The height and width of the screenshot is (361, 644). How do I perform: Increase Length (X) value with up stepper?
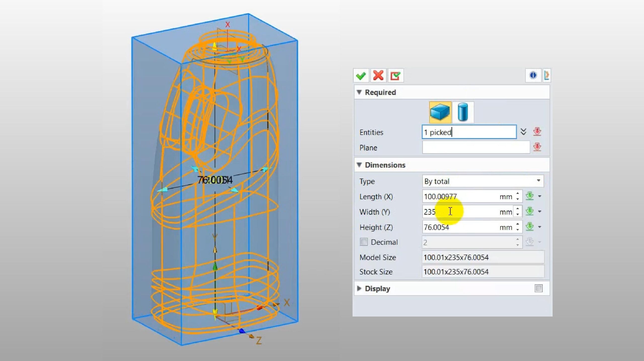[x=518, y=193]
